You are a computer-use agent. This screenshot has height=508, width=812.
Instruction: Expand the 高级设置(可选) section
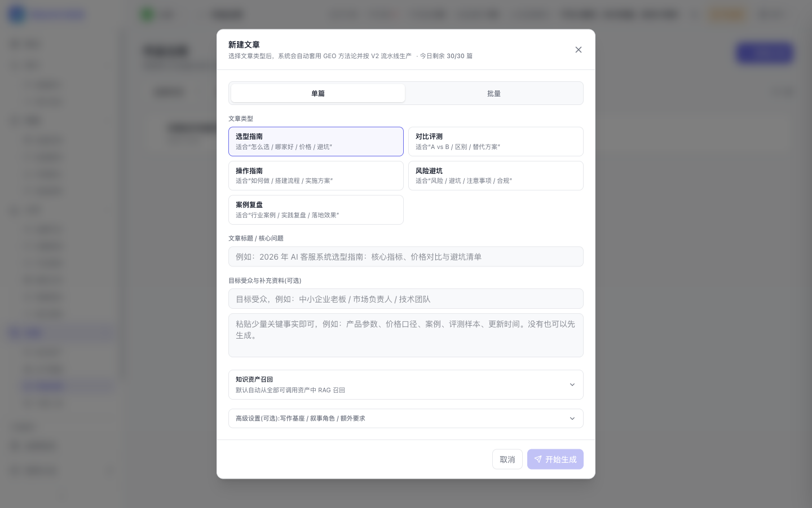(x=406, y=418)
